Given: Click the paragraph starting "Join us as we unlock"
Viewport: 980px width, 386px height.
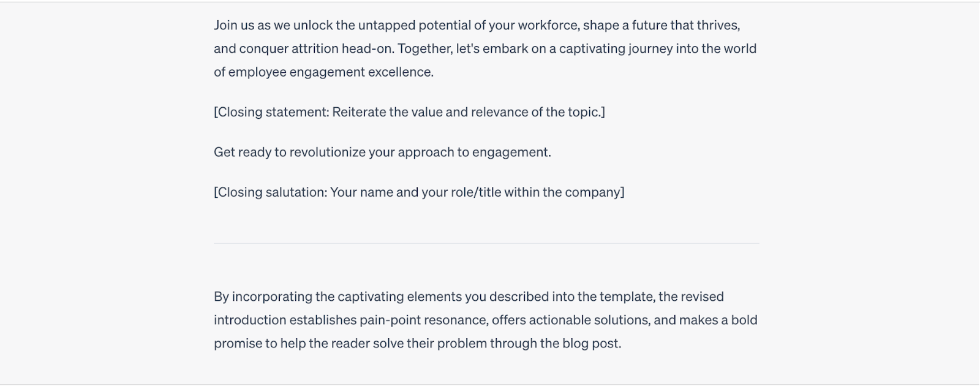Looking at the screenshot, I should pos(485,48).
